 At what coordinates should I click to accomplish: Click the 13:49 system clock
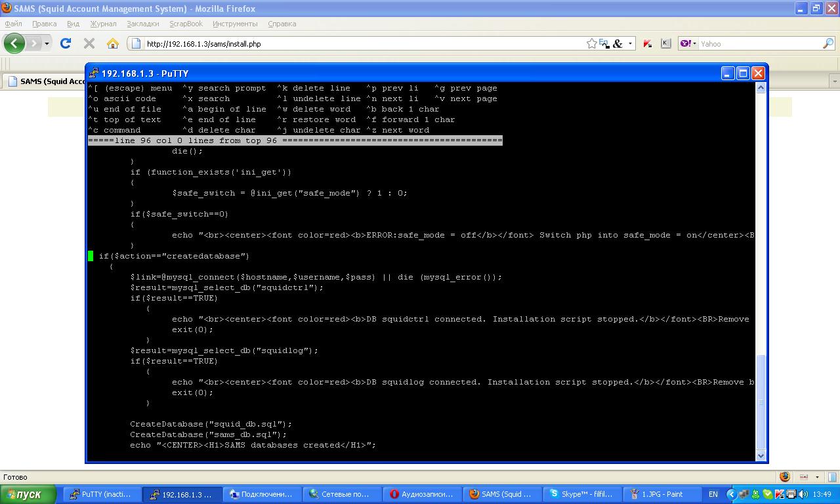[822, 494]
